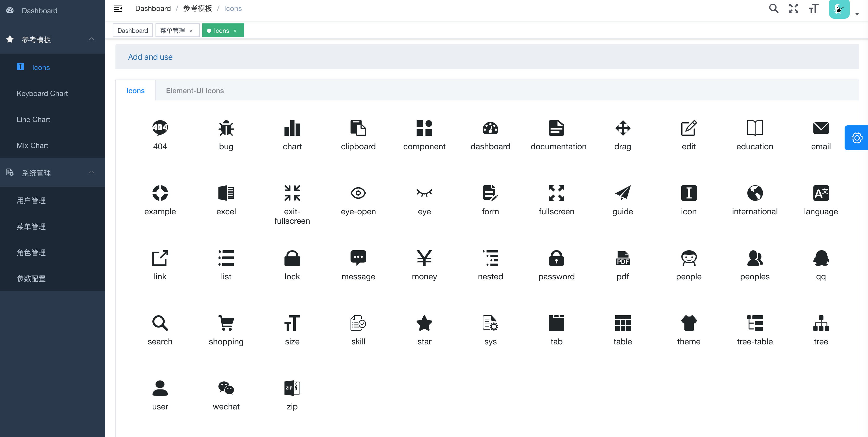Pick the chart bar icon
The image size is (868, 437).
coord(292,128)
